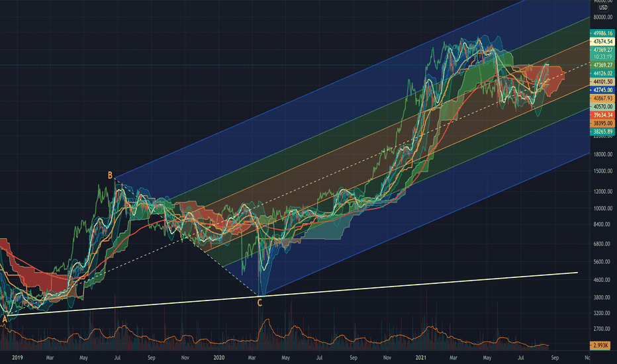Click the 80000.00 price axis tick
The width and height of the screenshot is (617, 364).
click(x=603, y=17)
